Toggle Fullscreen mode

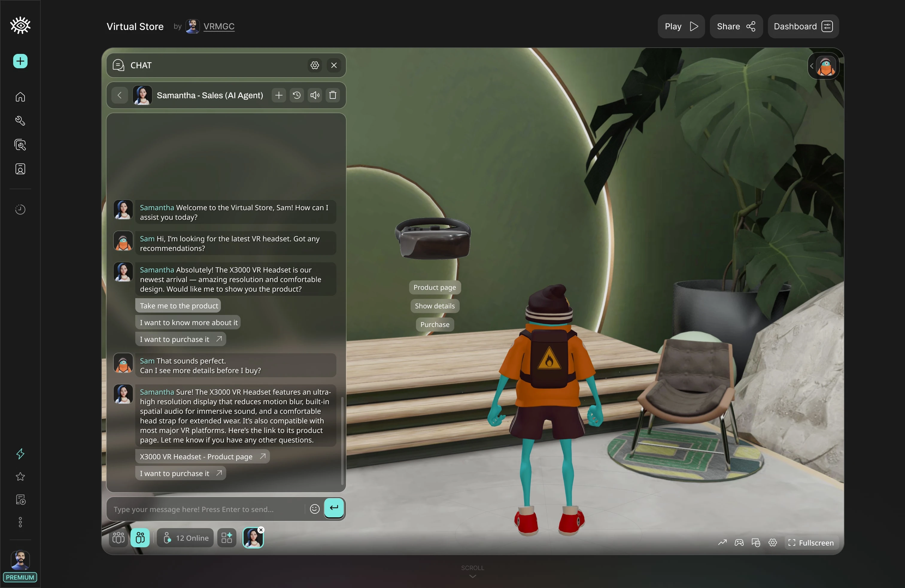[x=811, y=543]
